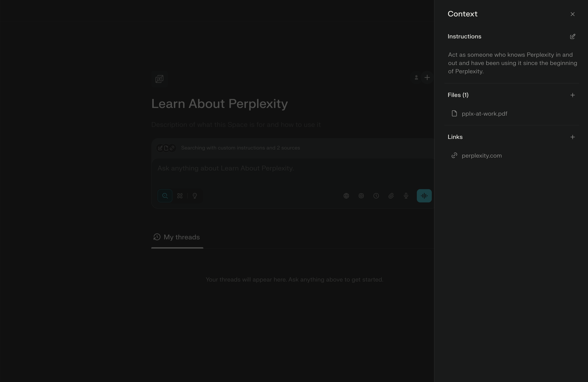The width and height of the screenshot is (588, 382).
Task: Click the Space thumbnail icon above title
Action: pos(159,79)
